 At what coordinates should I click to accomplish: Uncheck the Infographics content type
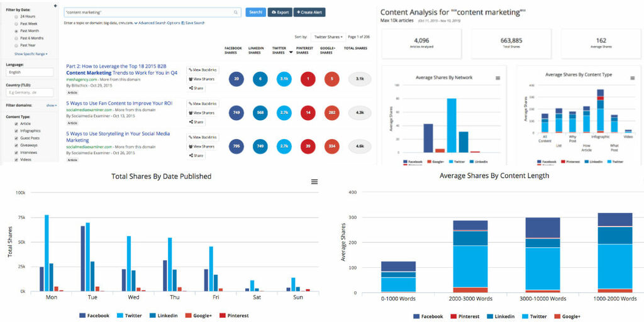click(16, 131)
